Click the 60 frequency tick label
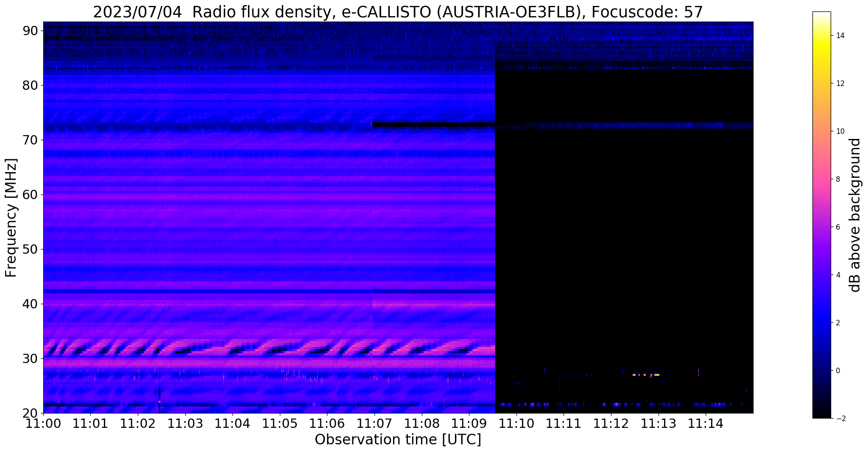The width and height of the screenshot is (868, 452). point(31,194)
